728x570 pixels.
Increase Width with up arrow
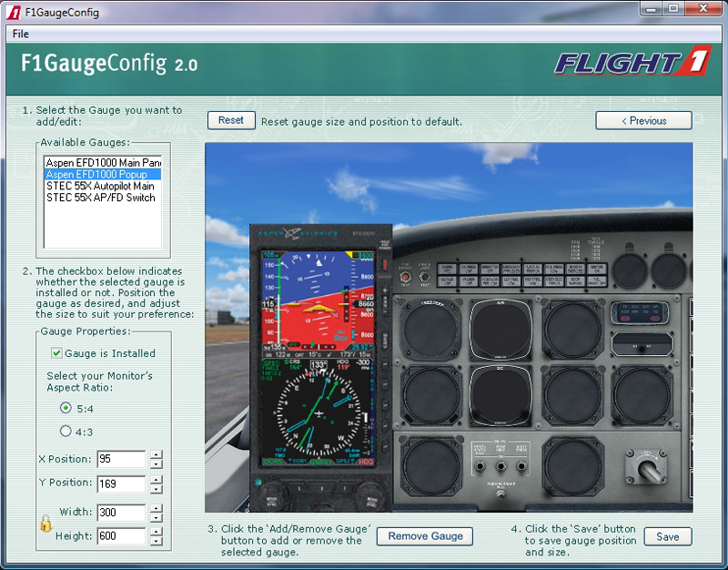click(157, 508)
